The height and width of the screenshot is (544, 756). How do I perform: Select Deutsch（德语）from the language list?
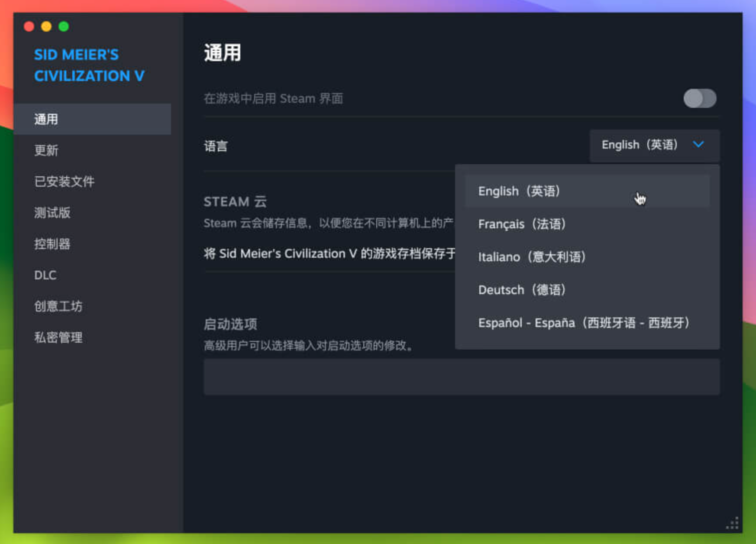(x=587, y=290)
